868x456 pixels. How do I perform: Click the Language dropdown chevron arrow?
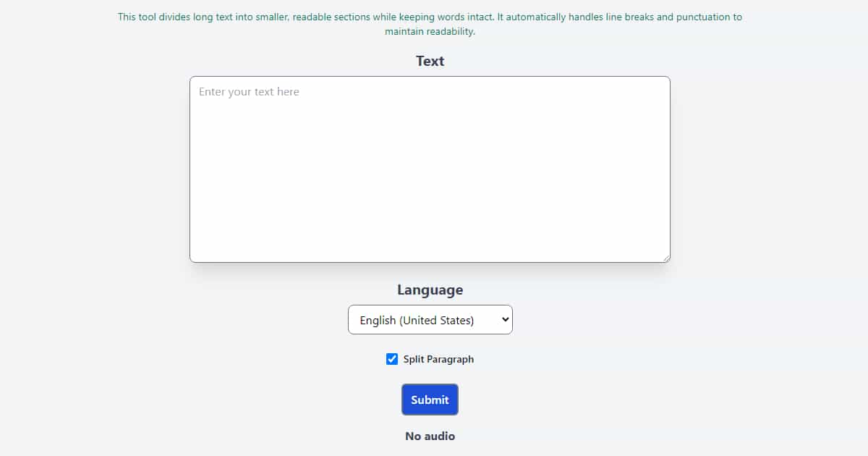505,320
